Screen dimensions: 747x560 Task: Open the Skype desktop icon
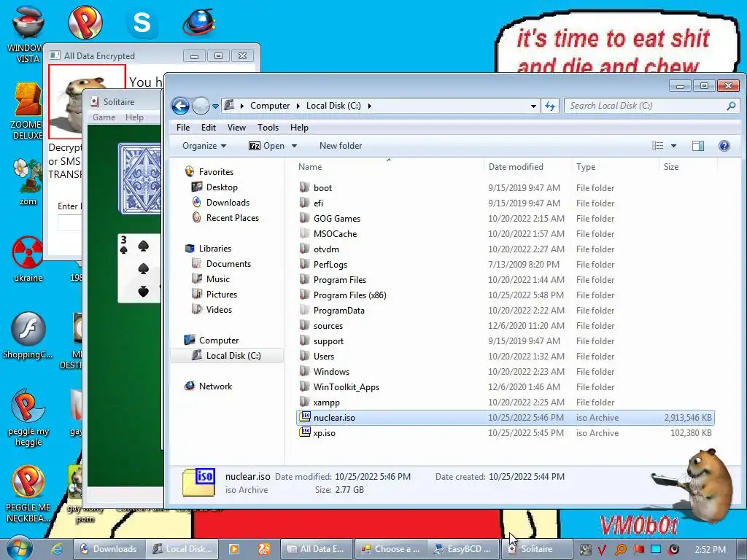(x=142, y=23)
